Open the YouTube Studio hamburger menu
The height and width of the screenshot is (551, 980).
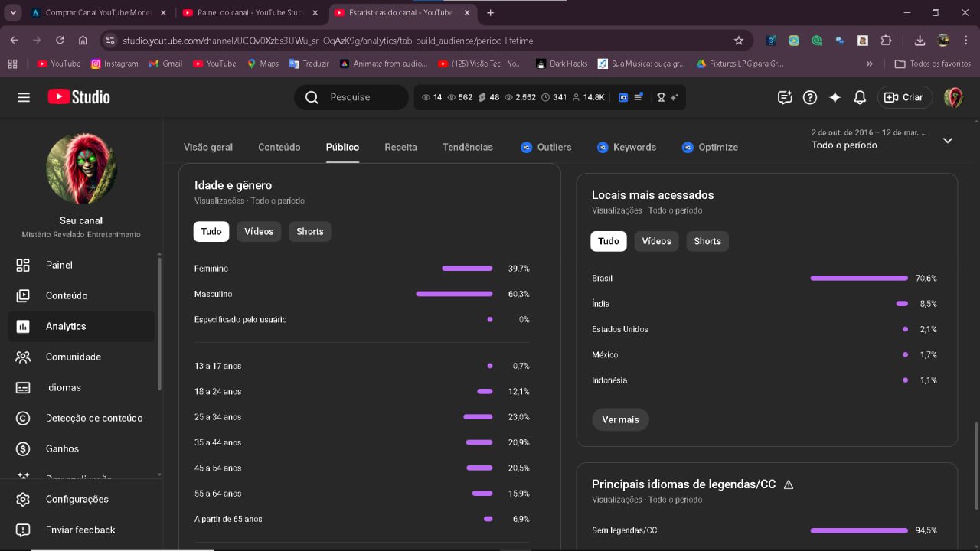[24, 97]
